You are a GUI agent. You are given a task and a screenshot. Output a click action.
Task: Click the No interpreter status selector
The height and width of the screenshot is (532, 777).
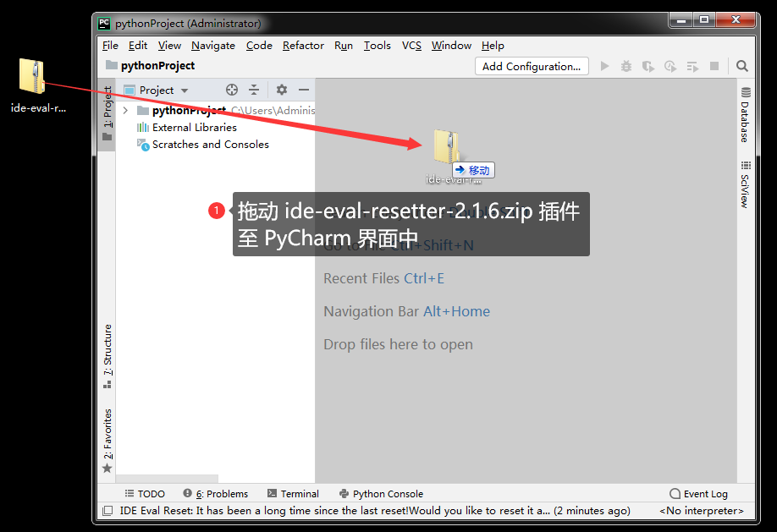[701, 510]
